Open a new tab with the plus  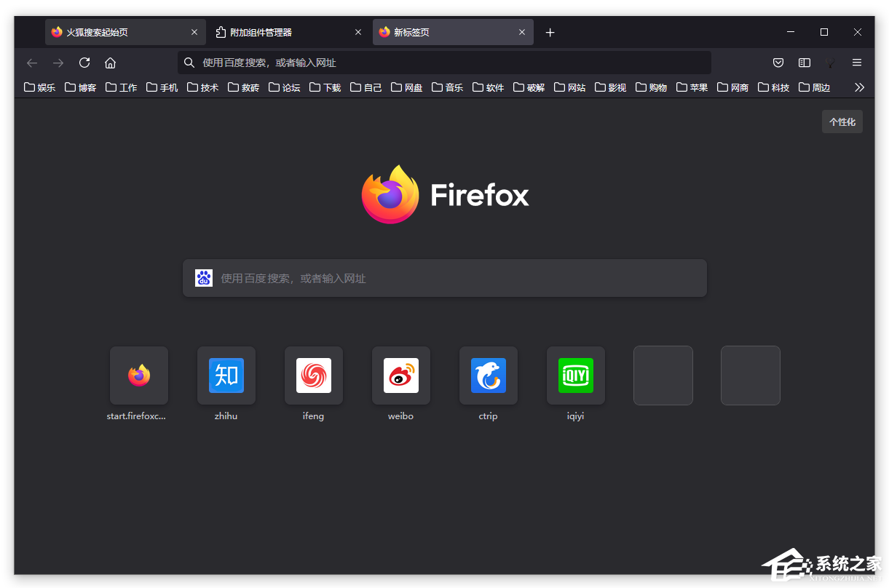550,32
